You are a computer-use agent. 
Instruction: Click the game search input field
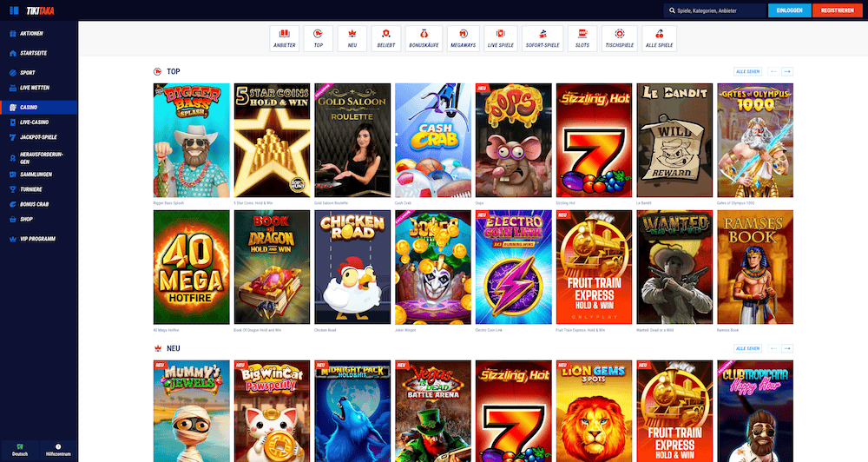click(x=716, y=10)
